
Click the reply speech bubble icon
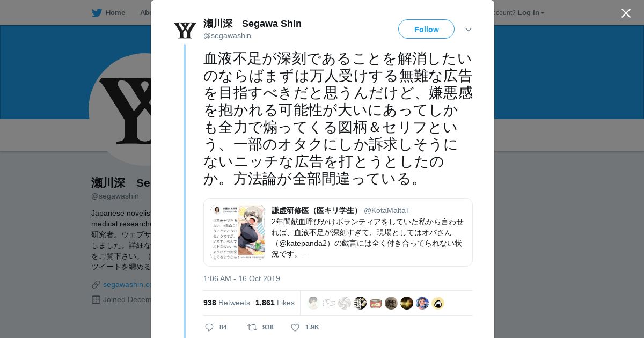tap(209, 327)
